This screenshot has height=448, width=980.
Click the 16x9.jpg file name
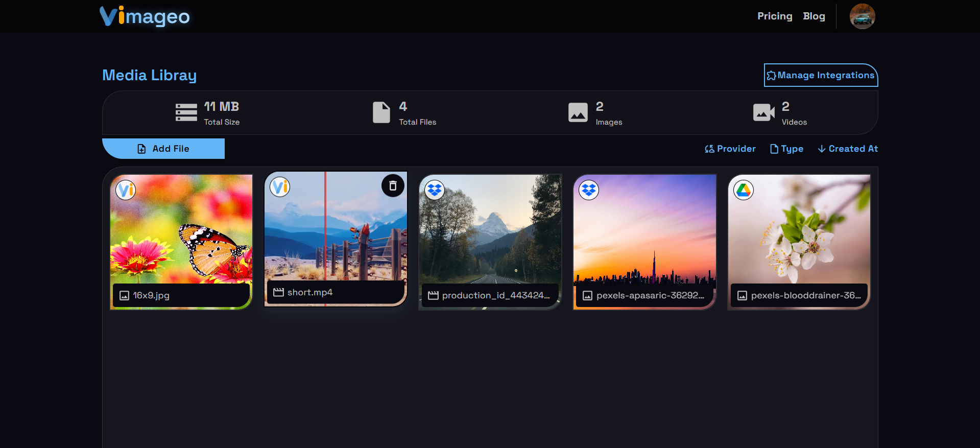pyautogui.click(x=151, y=295)
